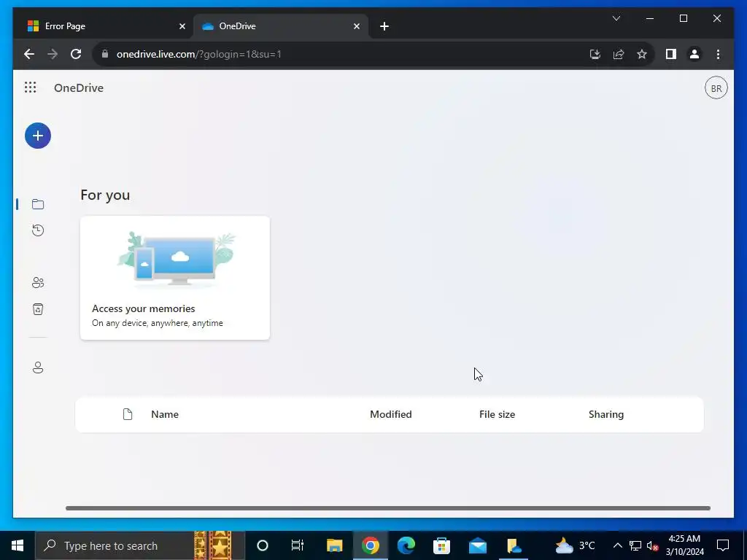Open the Recycle bin in sidebar
This screenshot has width=747, height=560.
coord(38,309)
